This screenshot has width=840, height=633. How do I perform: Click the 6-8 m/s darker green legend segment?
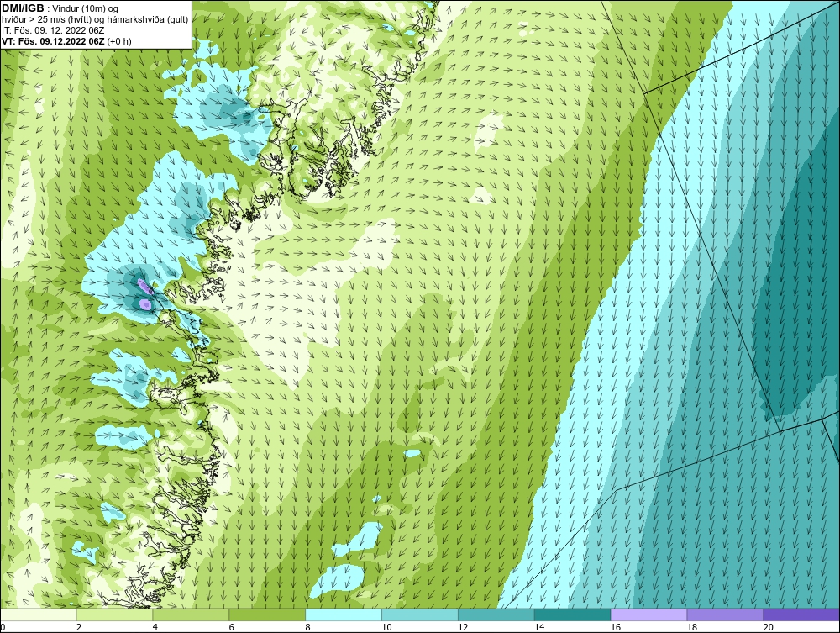pyautogui.click(x=267, y=615)
